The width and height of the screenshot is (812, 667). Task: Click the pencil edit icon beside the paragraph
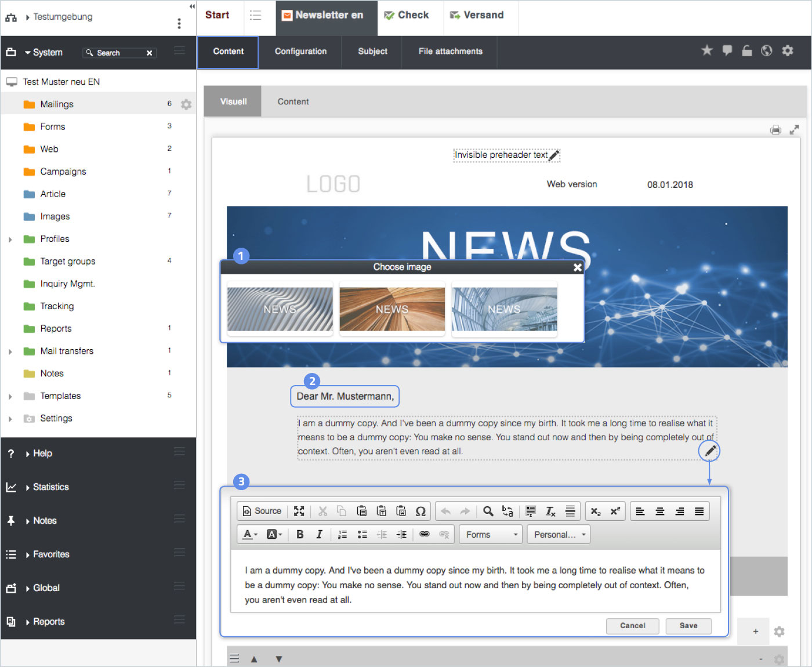(709, 451)
